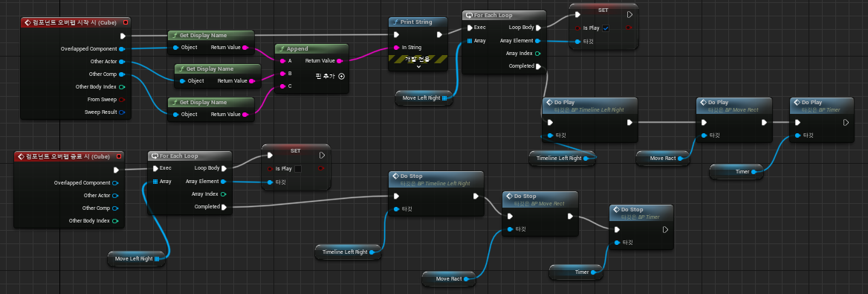Select the Do Stop BP Move Rect node header

pos(540,199)
